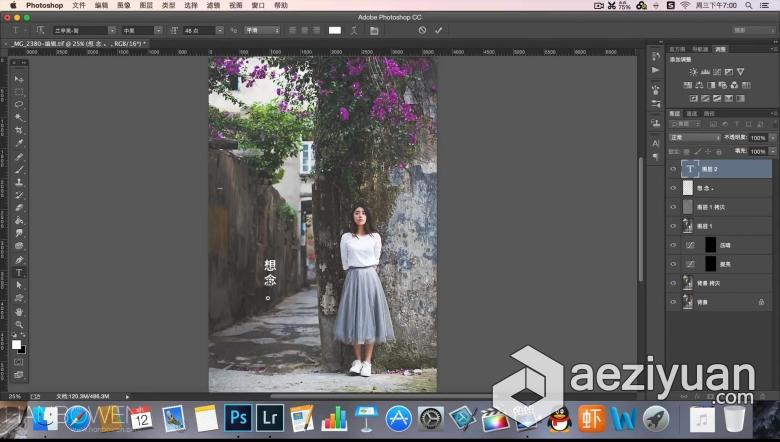Image resolution: width=780 pixels, height=442 pixels.
Task: Select the Move tool
Action: click(x=19, y=79)
